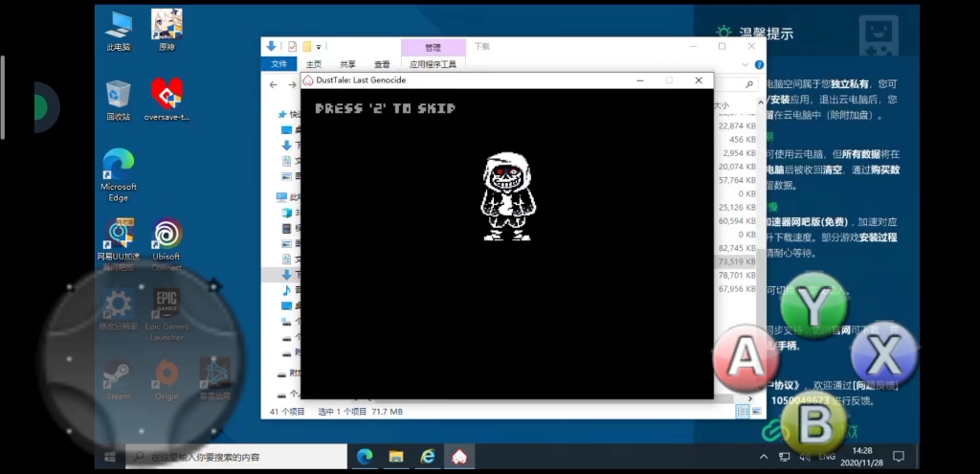Open Epic Games Launcher desktop icon
The image size is (980, 474).
pos(167,314)
